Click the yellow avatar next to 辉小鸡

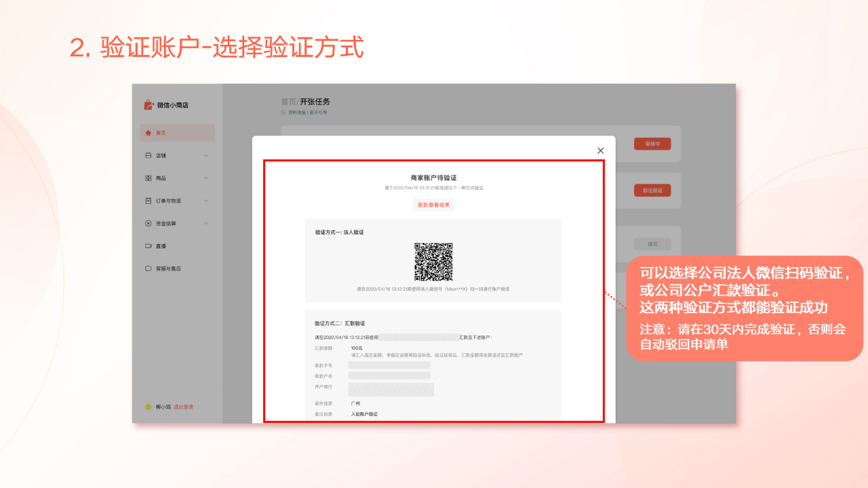click(149, 407)
